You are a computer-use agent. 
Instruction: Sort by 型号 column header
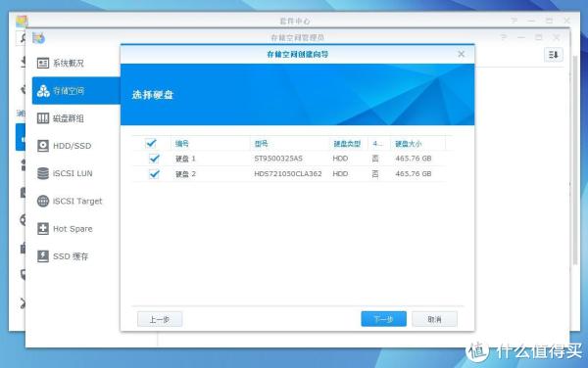coord(261,143)
